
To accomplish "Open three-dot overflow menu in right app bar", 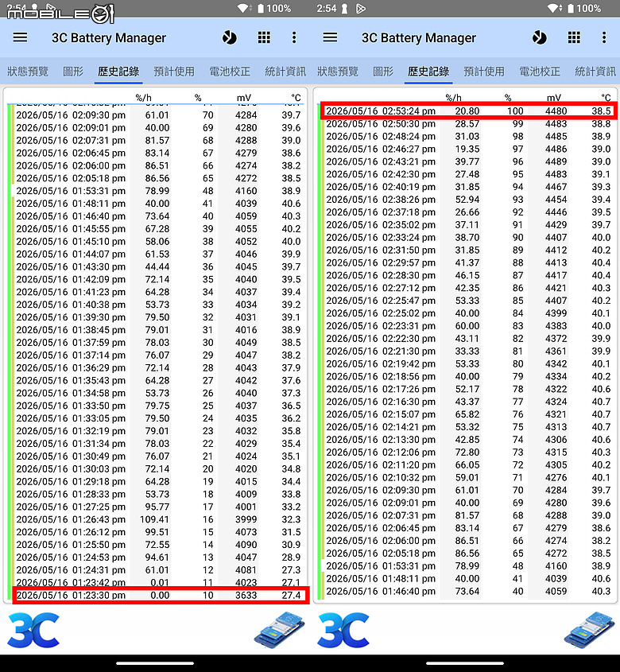I will point(604,37).
